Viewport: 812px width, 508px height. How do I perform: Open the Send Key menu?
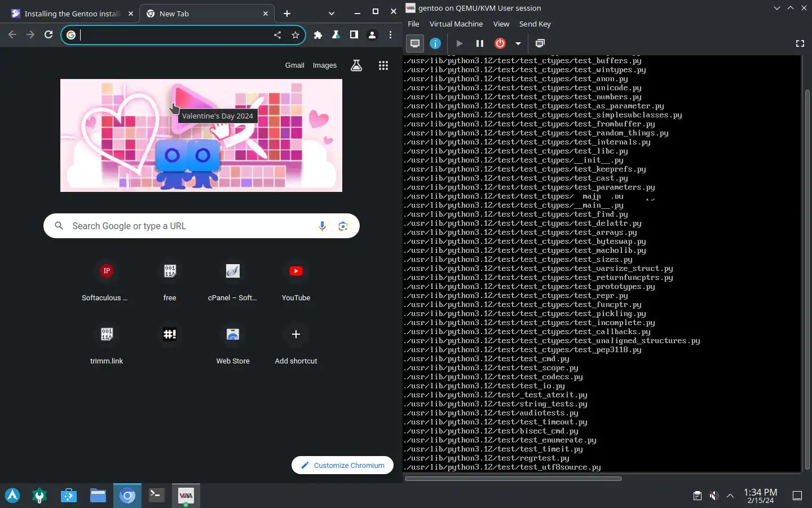click(535, 24)
